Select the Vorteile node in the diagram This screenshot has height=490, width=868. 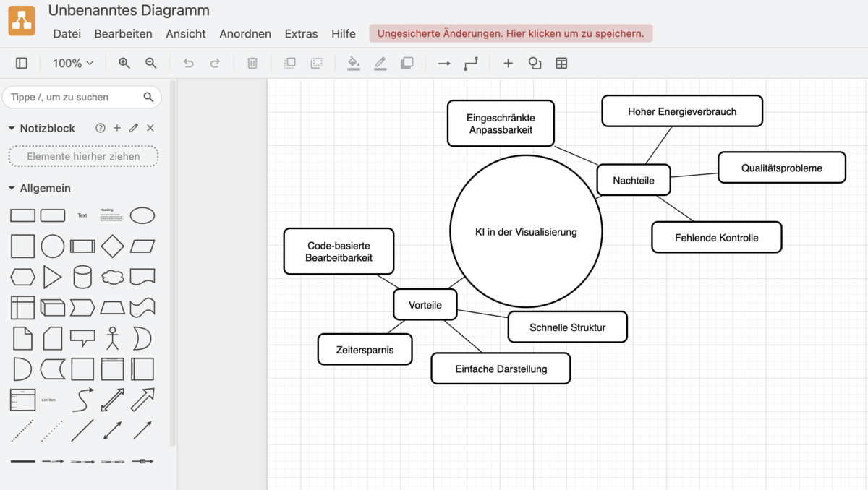coord(425,305)
